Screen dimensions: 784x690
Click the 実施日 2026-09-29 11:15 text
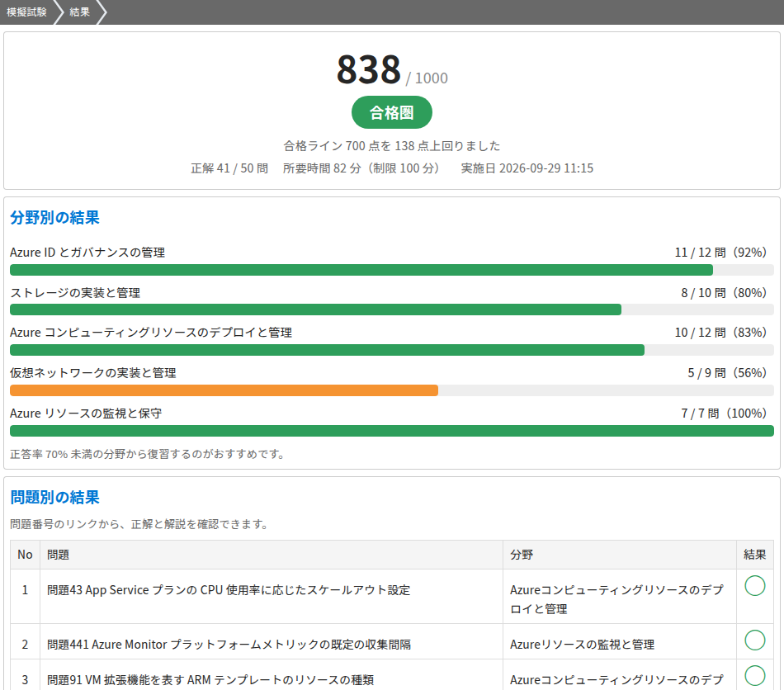click(x=527, y=168)
